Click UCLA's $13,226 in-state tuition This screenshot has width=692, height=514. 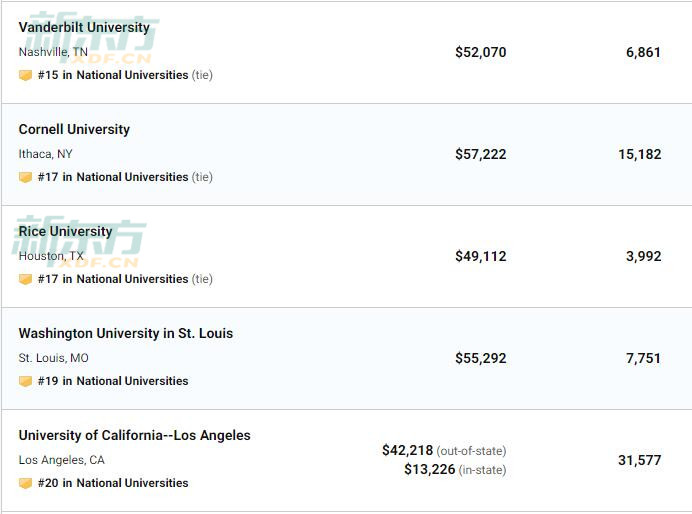click(429, 469)
